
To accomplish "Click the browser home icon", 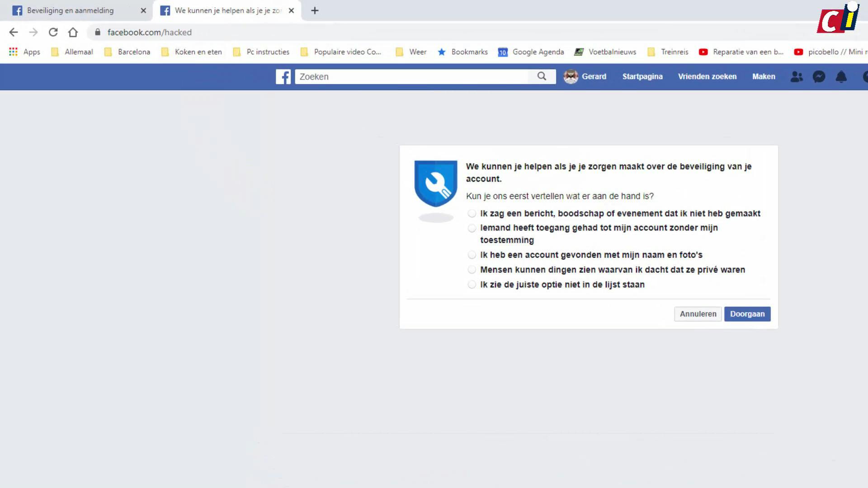I will click(73, 32).
